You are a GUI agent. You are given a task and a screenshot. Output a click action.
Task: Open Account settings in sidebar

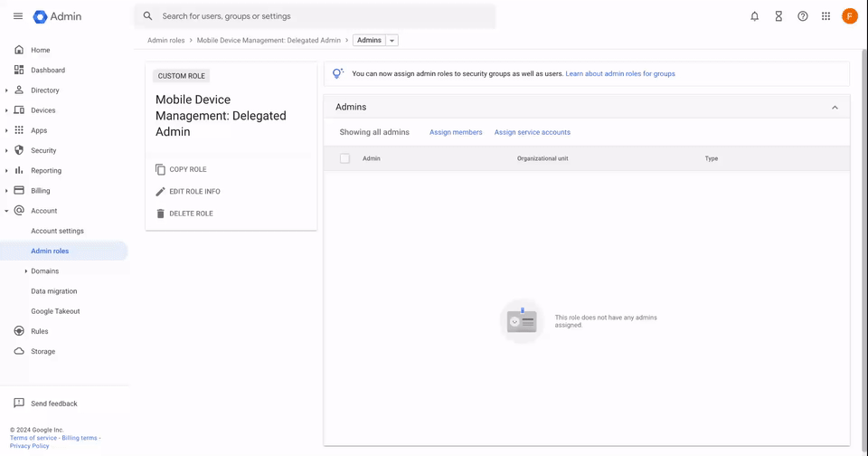[57, 231]
